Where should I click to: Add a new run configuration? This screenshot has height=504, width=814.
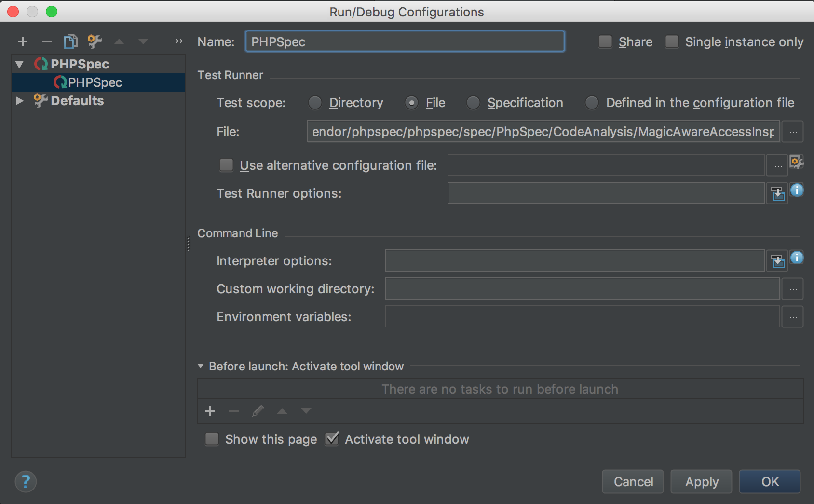(x=23, y=41)
